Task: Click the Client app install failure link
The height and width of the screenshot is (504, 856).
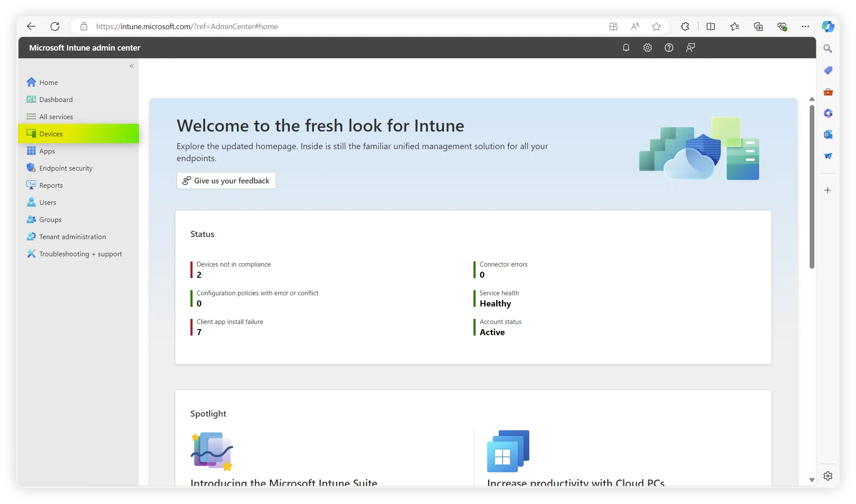Action: tap(230, 321)
